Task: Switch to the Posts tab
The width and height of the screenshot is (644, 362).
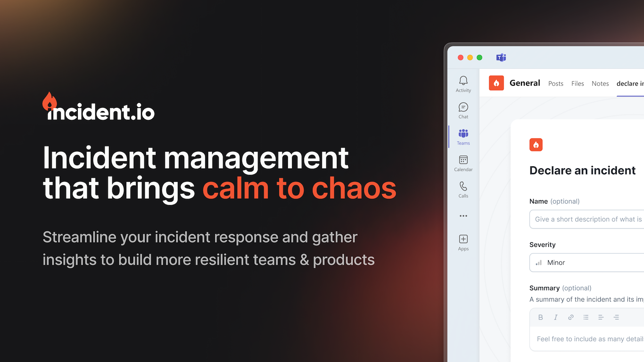Action: 556,83
